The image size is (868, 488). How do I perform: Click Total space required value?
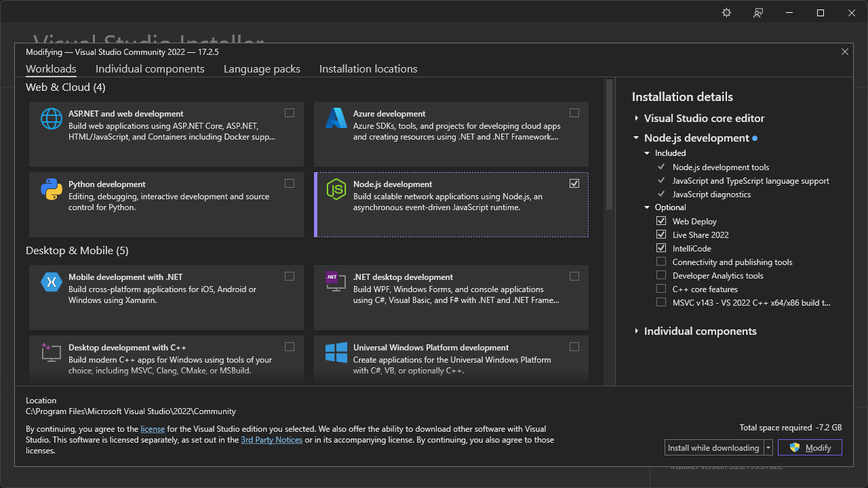pyautogui.click(x=828, y=428)
